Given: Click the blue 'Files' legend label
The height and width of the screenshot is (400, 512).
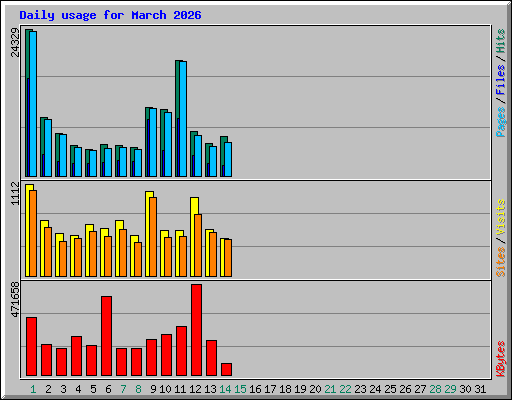Looking at the screenshot, I should coord(501,80).
